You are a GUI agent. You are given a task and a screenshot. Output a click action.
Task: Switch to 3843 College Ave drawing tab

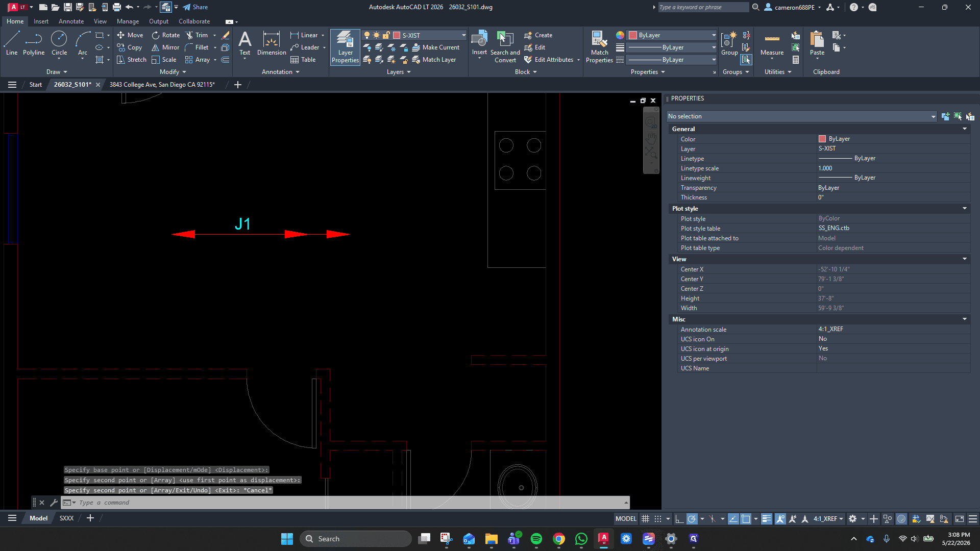coord(162,85)
